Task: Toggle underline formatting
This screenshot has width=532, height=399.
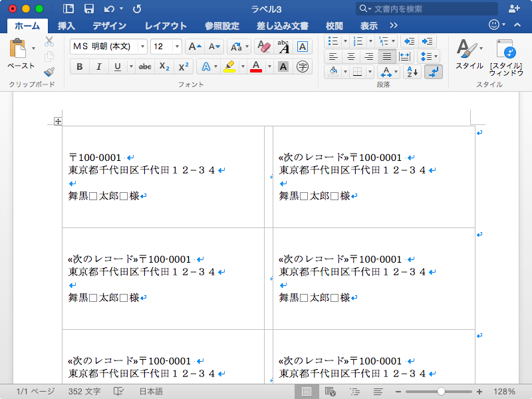Action: 118,67
